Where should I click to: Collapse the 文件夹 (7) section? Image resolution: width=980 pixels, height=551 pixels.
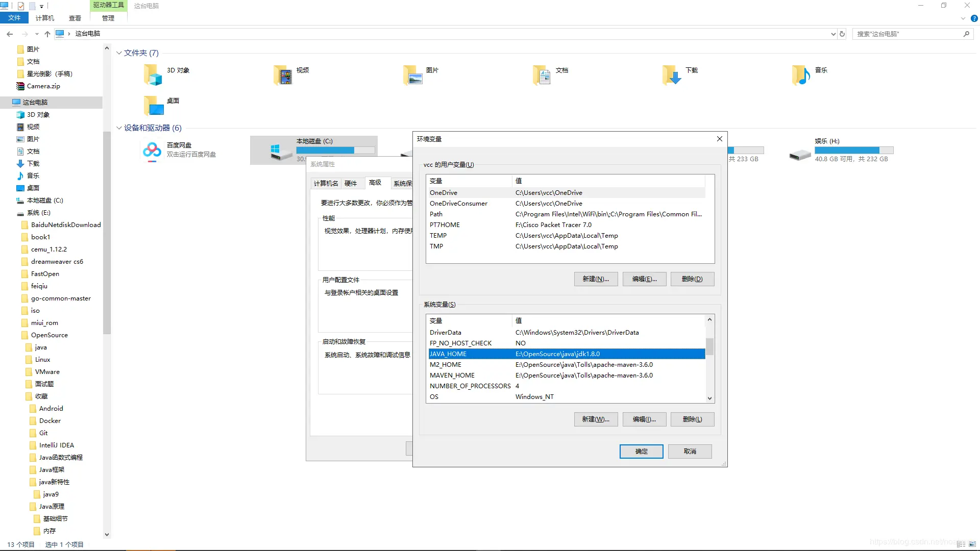[119, 53]
